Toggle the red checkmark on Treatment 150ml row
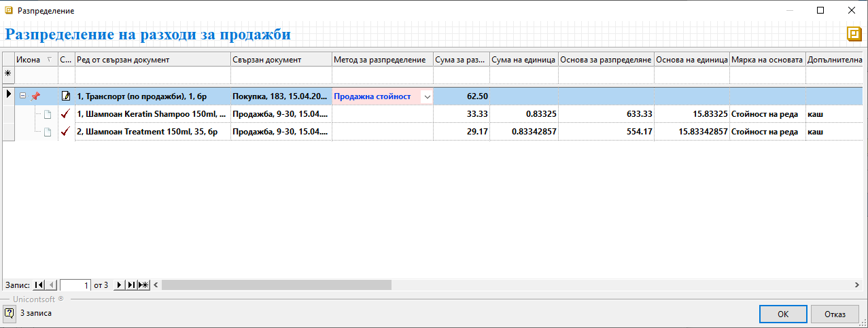The height and width of the screenshot is (328, 868). (66, 132)
